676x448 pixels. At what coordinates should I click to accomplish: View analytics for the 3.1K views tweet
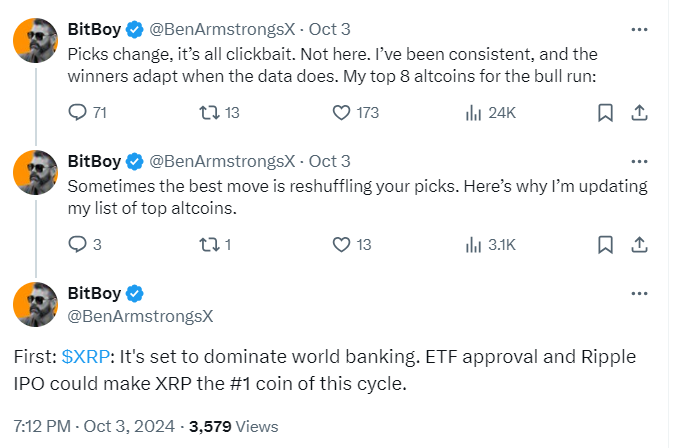(x=476, y=244)
